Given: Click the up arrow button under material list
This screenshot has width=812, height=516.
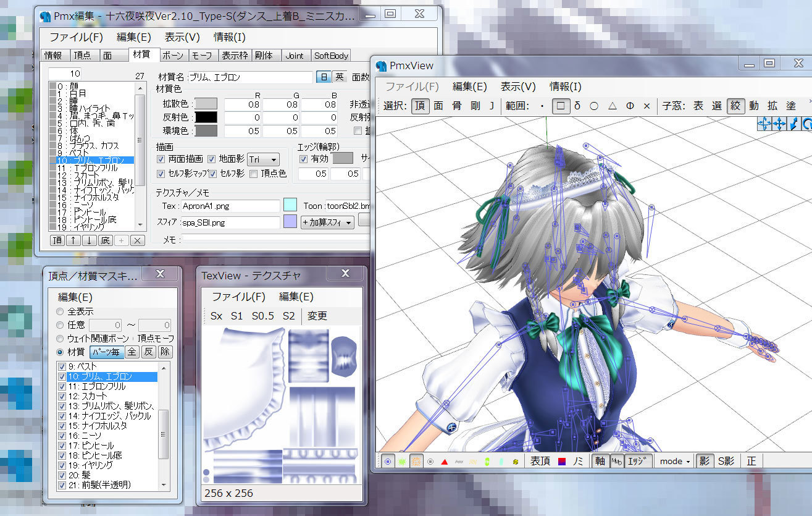Looking at the screenshot, I should click(x=73, y=240).
